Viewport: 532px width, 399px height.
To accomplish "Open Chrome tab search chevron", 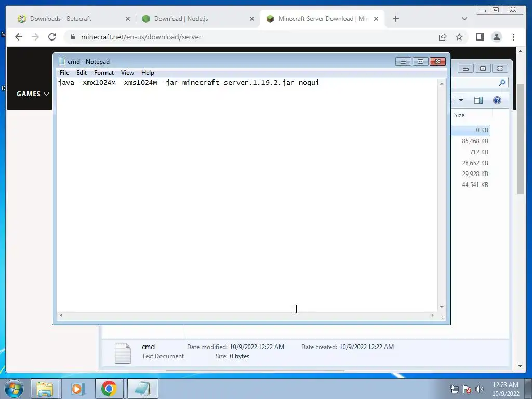I will click(464, 19).
